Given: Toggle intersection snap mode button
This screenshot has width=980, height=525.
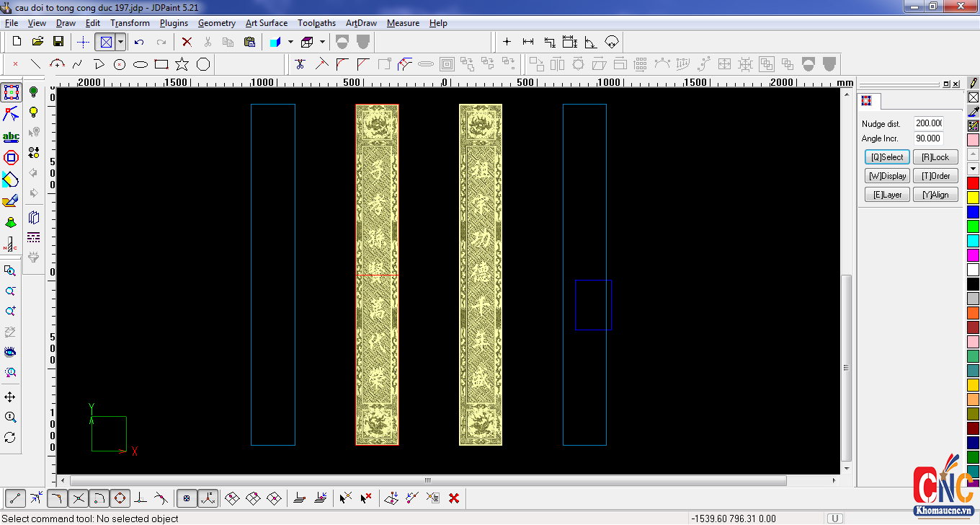Looking at the screenshot, I should pos(79,498).
